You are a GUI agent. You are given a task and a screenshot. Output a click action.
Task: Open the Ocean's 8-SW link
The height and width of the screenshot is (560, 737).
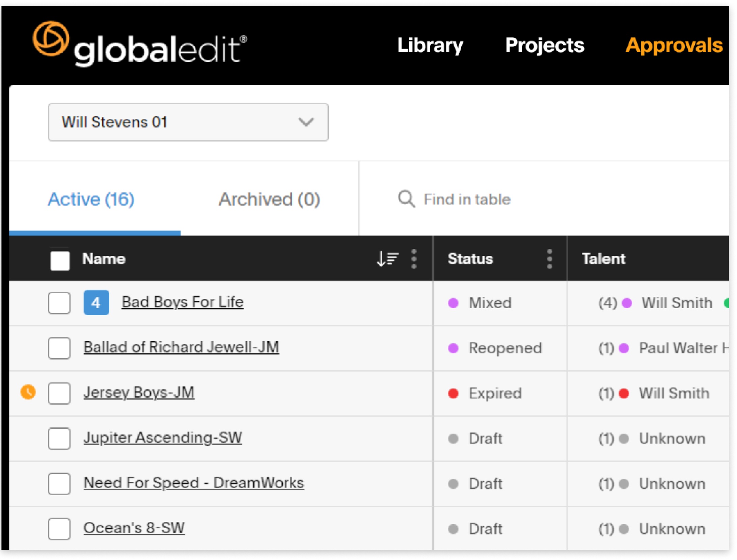134,528
